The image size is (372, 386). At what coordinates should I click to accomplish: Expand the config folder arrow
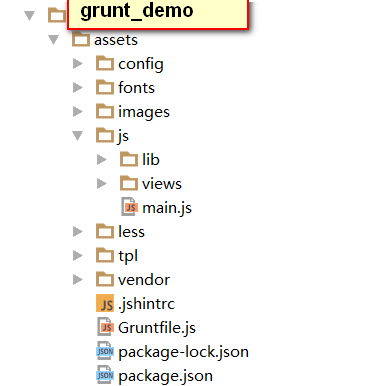coord(78,64)
